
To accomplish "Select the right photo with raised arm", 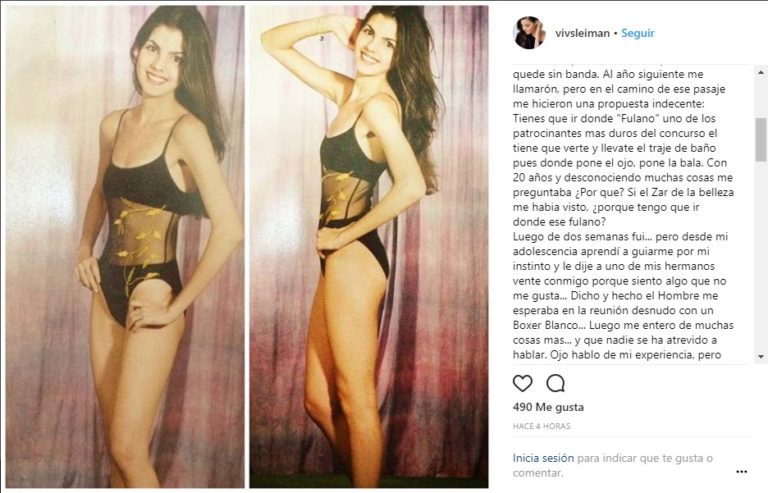I will (369, 246).
